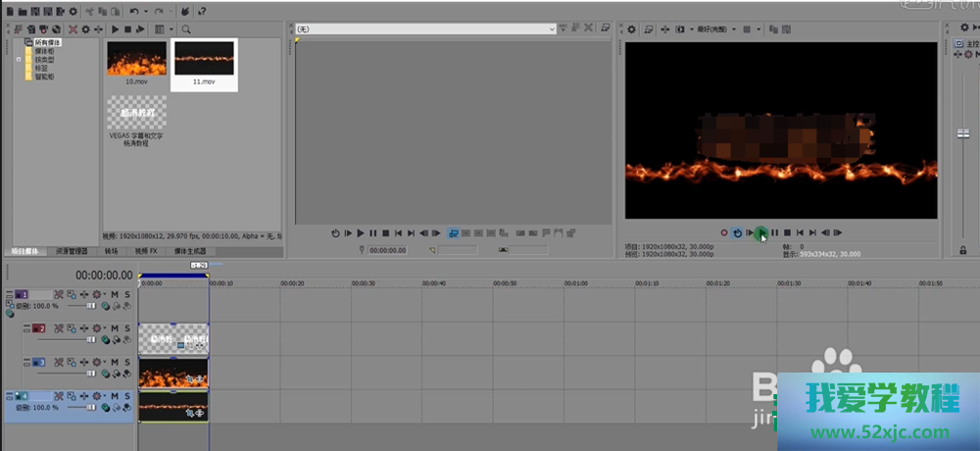Open the 媒体生成器 tab
This screenshot has height=451, width=980.
(186, 251)
